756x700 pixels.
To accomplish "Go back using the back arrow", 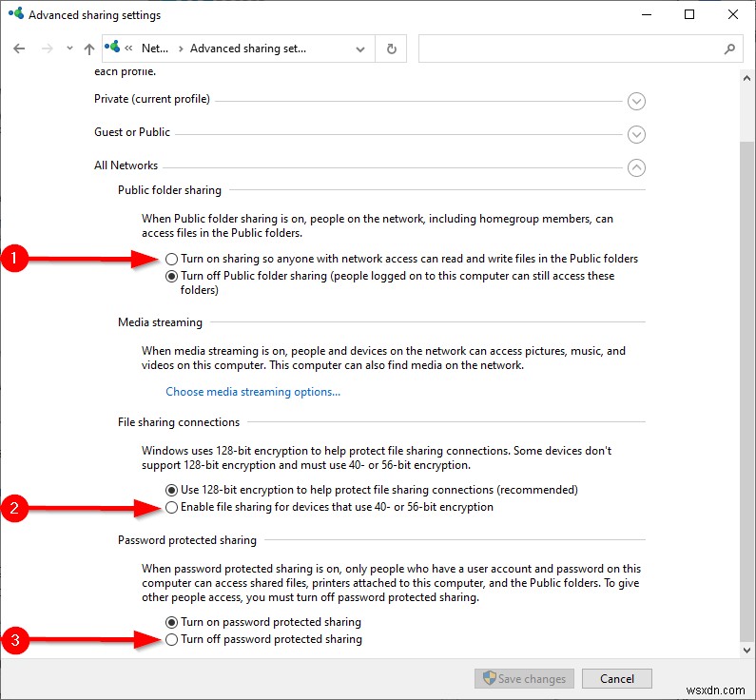I will point(19,49).
